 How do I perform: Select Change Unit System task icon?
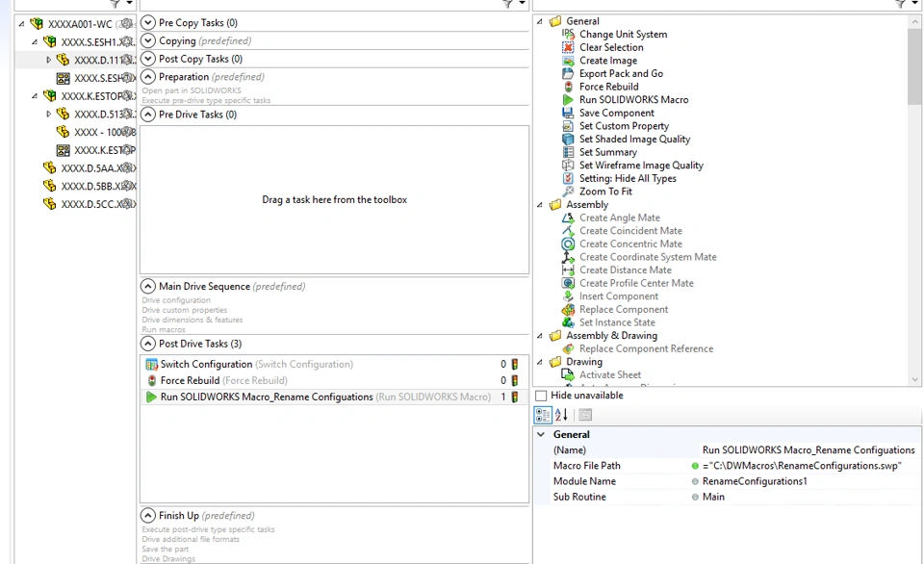[x=568, y=35]
